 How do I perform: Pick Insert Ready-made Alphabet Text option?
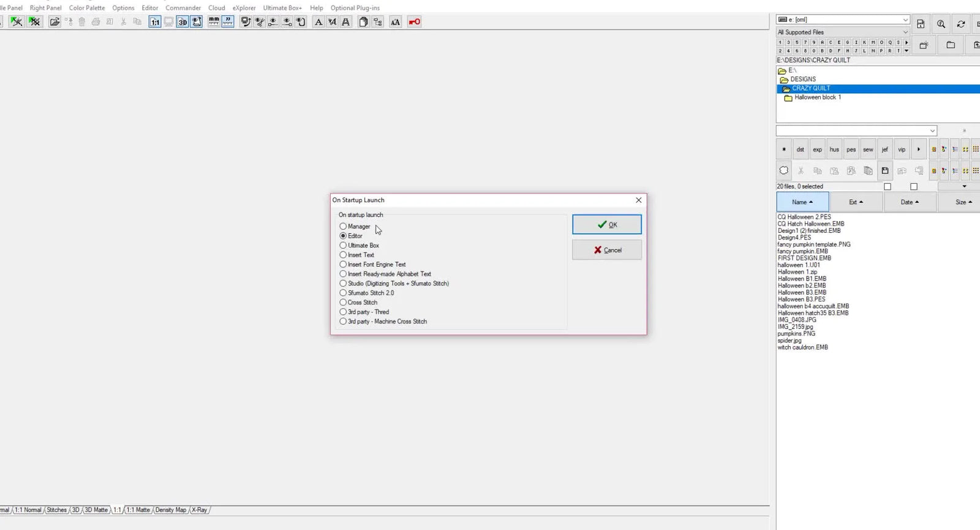(385, 274)
